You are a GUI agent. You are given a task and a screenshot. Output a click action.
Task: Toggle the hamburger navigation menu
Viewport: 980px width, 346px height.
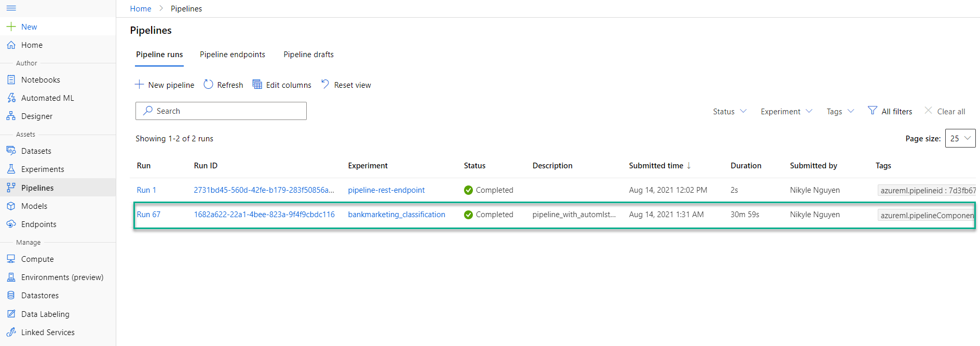pos(11,8)
